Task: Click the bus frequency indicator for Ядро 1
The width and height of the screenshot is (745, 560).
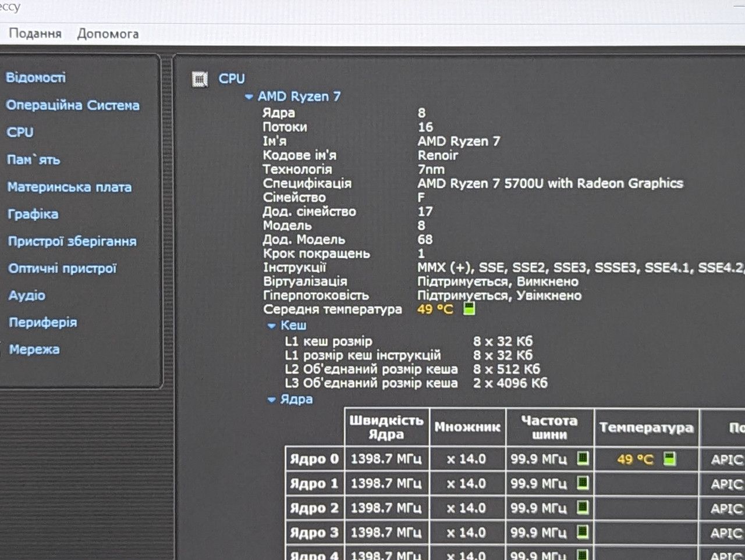Action: click(583, 483)
